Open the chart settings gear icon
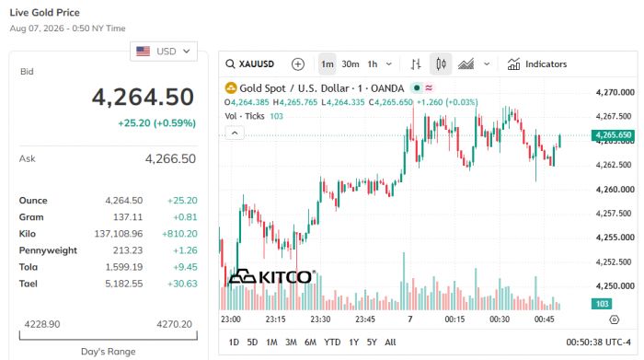This screenshot has width=644, height=360. (614, 319)
